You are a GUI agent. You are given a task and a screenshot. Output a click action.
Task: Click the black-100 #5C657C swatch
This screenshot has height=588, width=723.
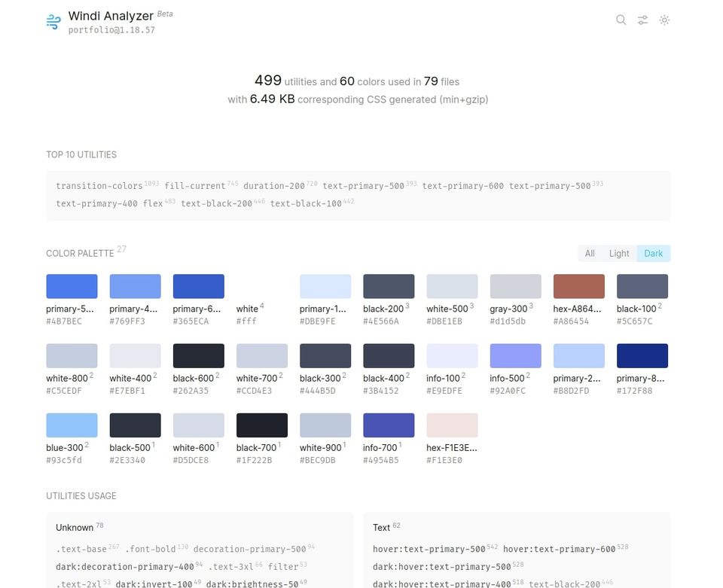click(x=642, y=286)
